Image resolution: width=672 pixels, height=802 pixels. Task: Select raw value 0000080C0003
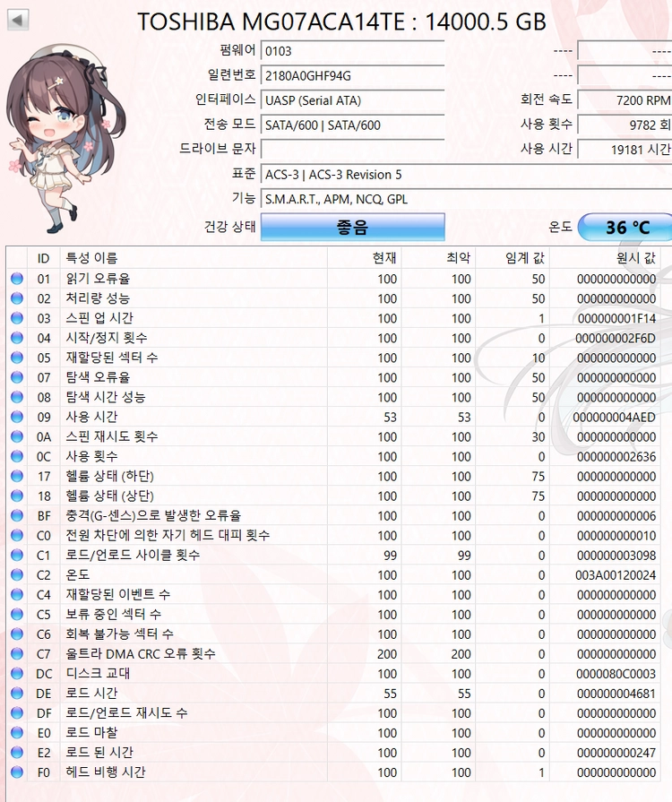(x=616, y=674)
